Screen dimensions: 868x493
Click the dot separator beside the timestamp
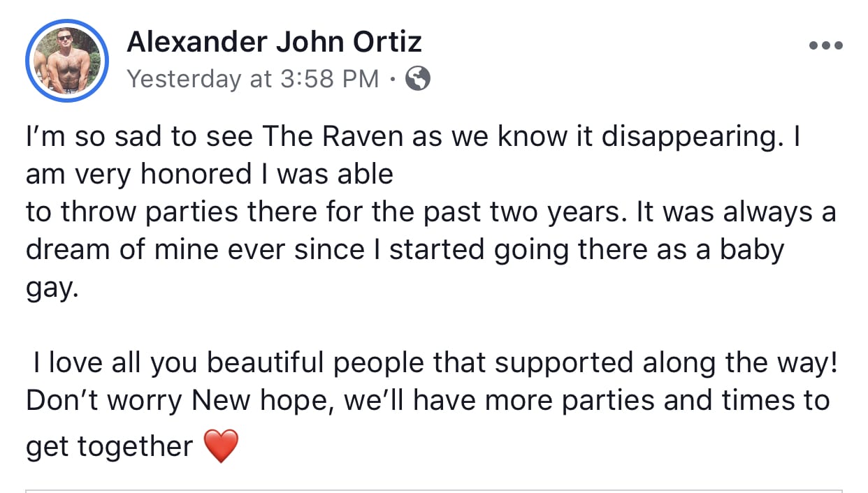393,79
